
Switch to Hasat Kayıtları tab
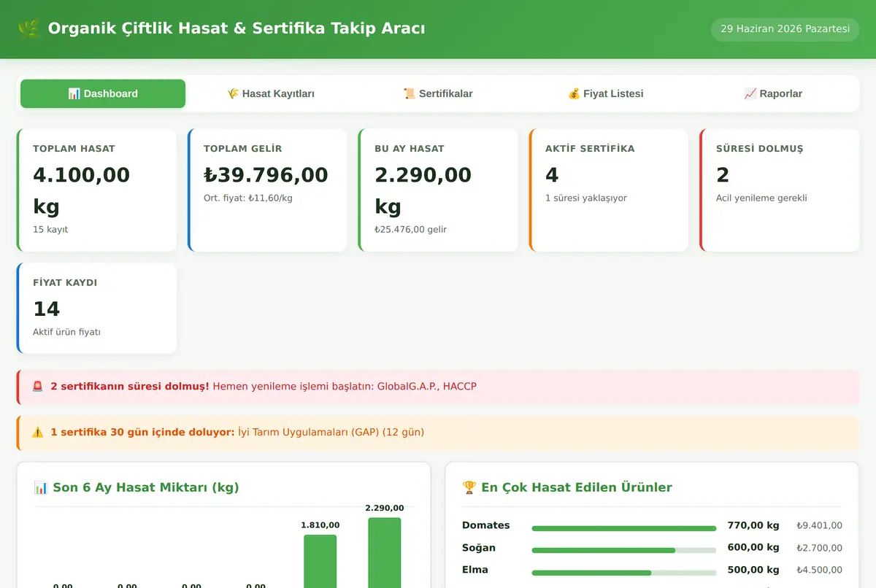(271, 93)
